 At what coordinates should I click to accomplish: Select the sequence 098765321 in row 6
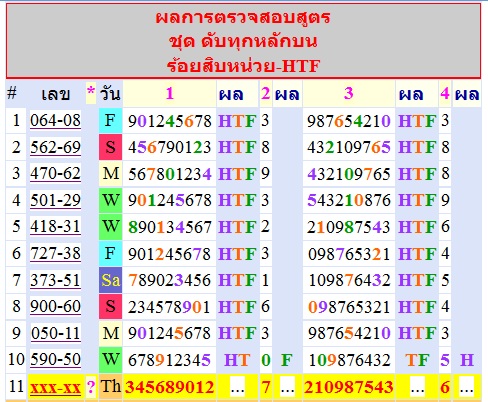(x=349, y=254)
